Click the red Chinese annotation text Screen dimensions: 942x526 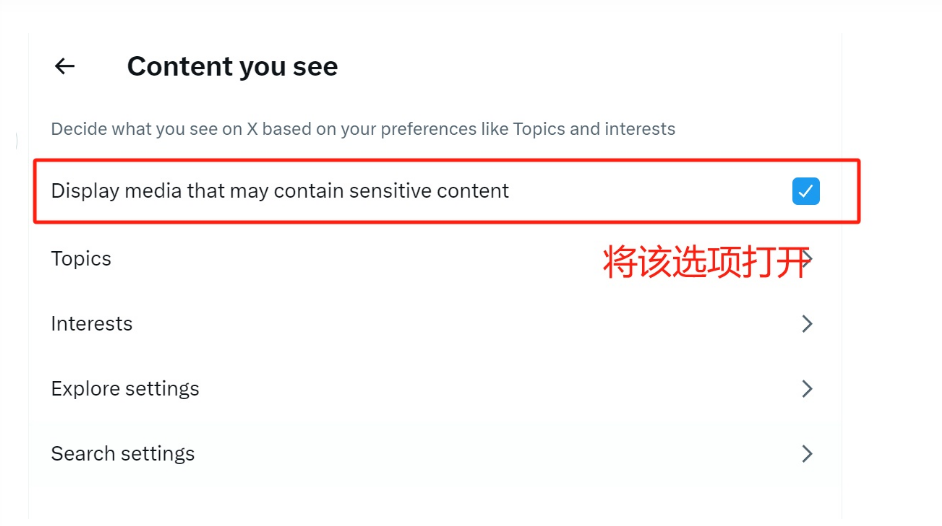704,262
